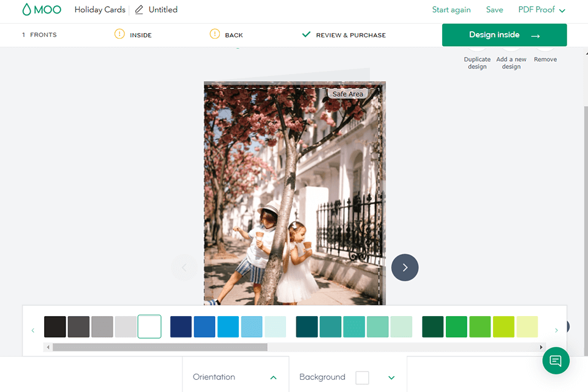588x392 pixels.
Task: Expand the Background panel chevron
Action: pos(391,377)
